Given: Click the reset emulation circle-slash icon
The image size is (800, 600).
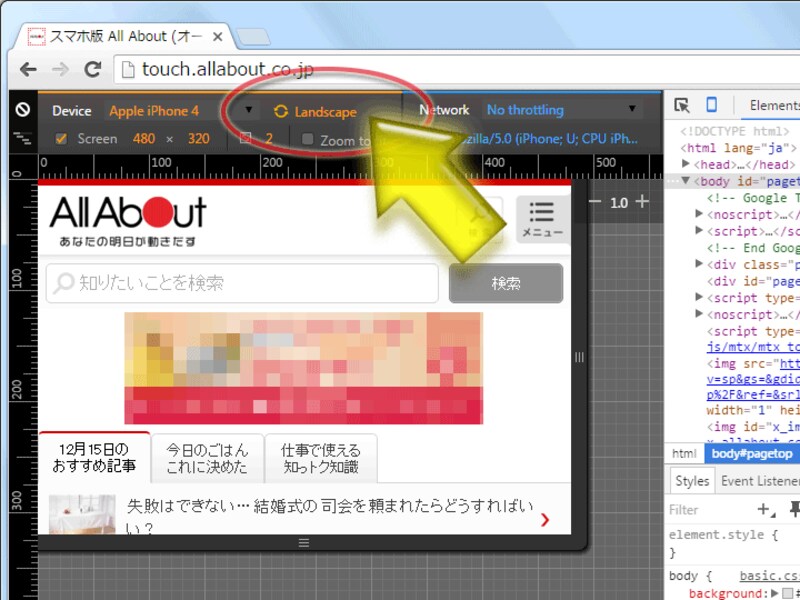Looking at the screenshot, I should [22, 110].
